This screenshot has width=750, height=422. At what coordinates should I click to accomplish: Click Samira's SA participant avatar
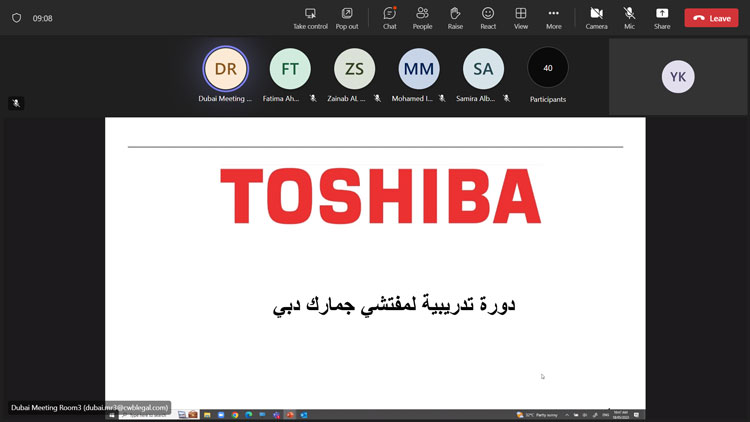tap(483, 69)
